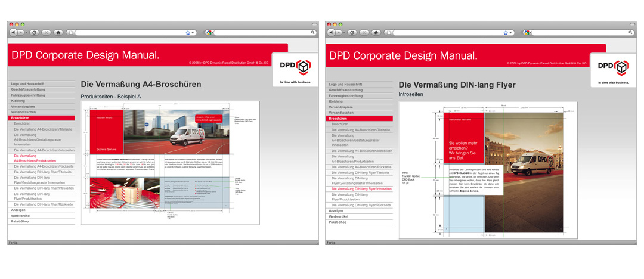
Task: Open bookmark star dropdown in A4-Broschüren window
Action: tap(193, 32)
